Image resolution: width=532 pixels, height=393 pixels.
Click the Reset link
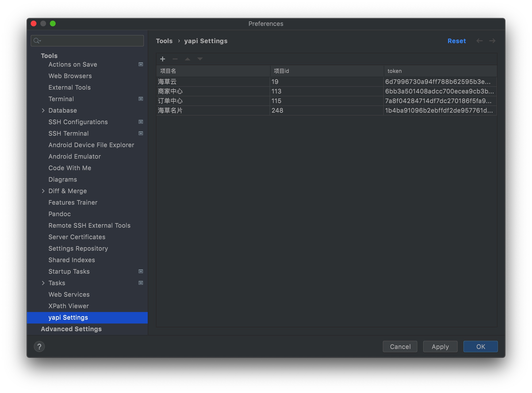point(457,41)
